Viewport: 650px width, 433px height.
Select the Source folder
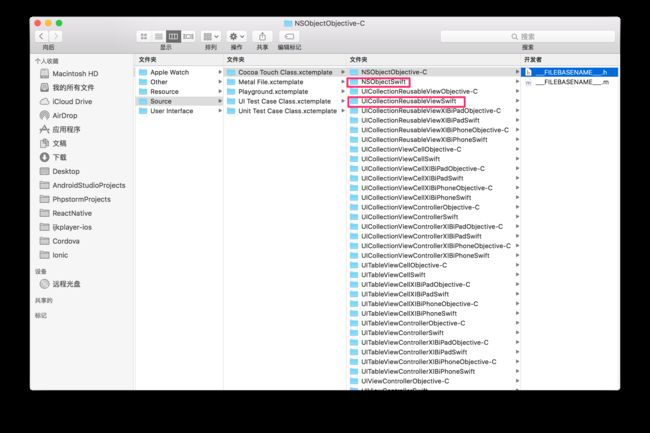click(x=180, y=101)
